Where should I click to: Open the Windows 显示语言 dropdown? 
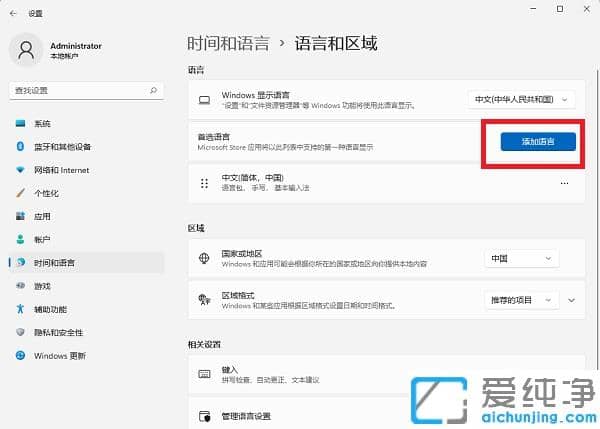(523, 99)
